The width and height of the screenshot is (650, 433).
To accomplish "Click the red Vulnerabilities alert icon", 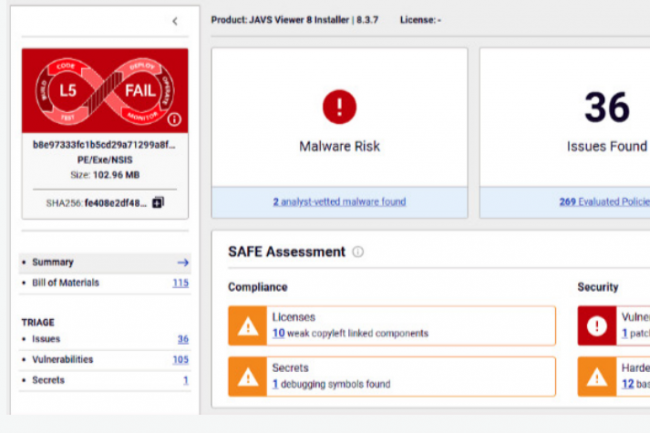I will (x=596, y=325).
